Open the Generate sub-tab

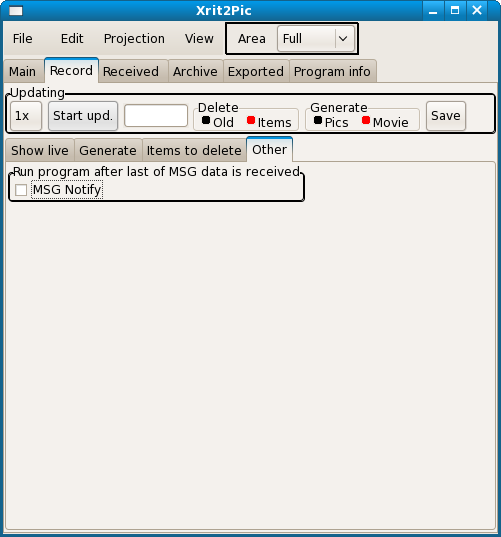[108, 150]
